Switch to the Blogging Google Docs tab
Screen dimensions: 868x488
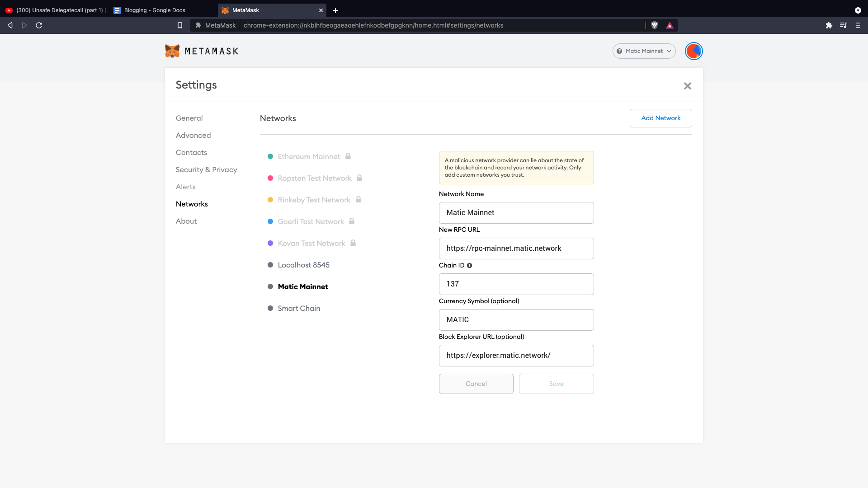154,10
